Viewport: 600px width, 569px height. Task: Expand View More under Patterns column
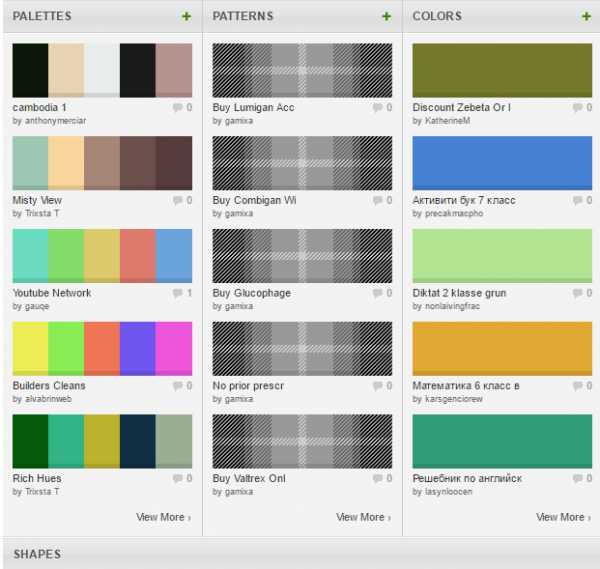click(x=363, y=517)
